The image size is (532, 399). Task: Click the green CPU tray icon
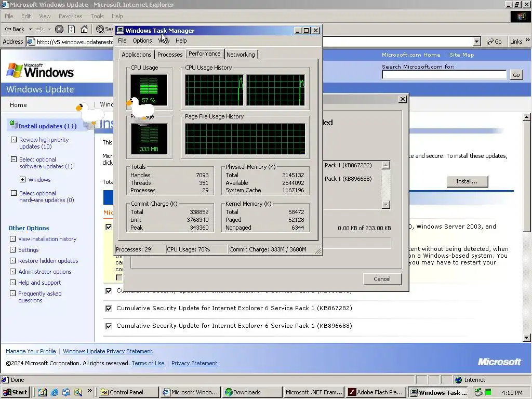(488, 392)
